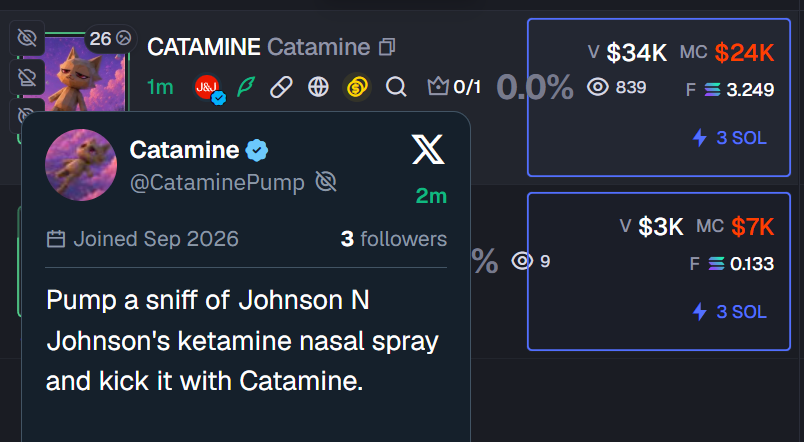Open the pill link icon

point(282,87)
